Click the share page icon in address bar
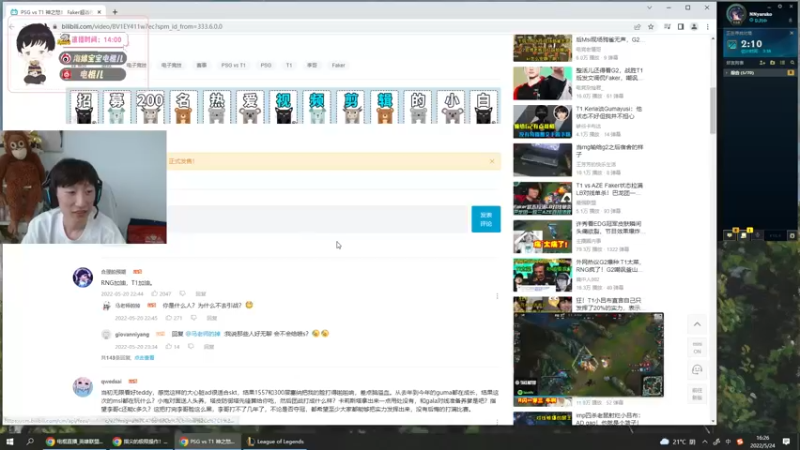This screenshot has height=450, width=800. (x=637, y=27)
